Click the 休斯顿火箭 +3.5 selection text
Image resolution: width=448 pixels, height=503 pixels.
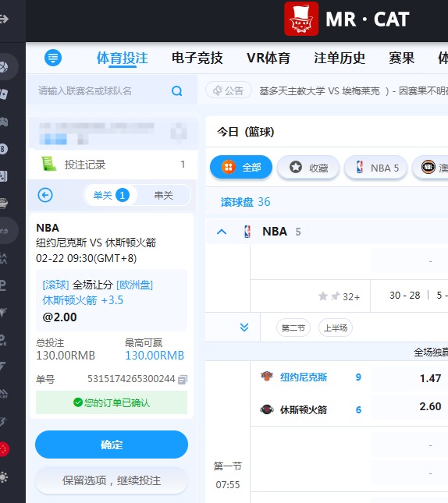(83, 300)
